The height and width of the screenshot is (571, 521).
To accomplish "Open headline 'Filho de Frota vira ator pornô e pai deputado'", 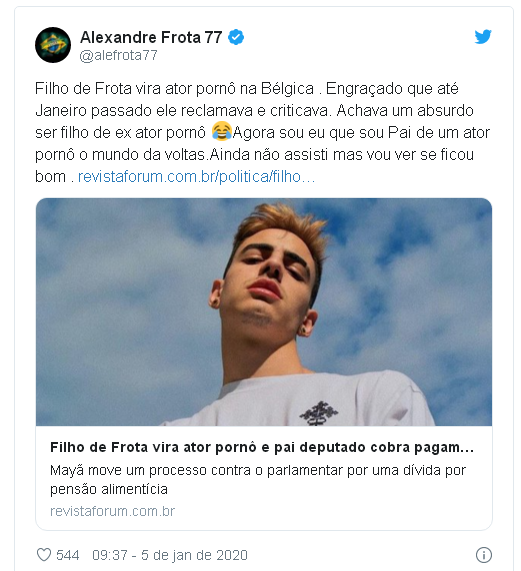I will (262, 447).
